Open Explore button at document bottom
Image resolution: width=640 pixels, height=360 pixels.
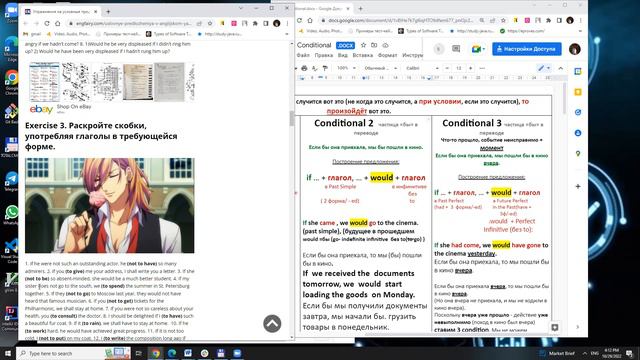(x=555, y=327)
